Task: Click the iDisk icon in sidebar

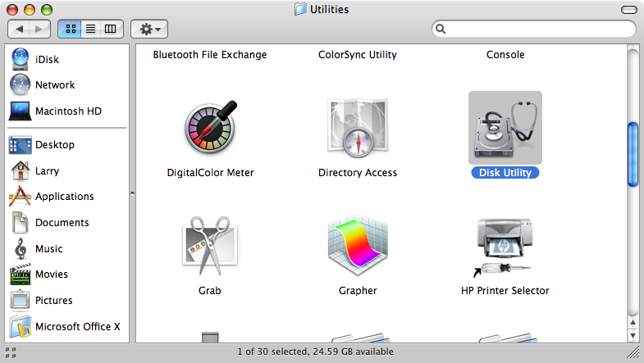Action: [x=20, y=59]
